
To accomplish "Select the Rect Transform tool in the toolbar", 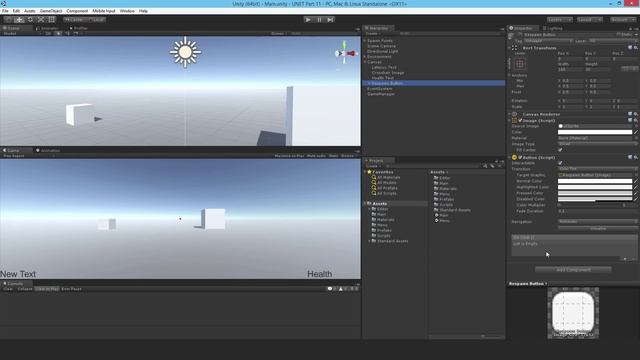I will tap(52, 20).
